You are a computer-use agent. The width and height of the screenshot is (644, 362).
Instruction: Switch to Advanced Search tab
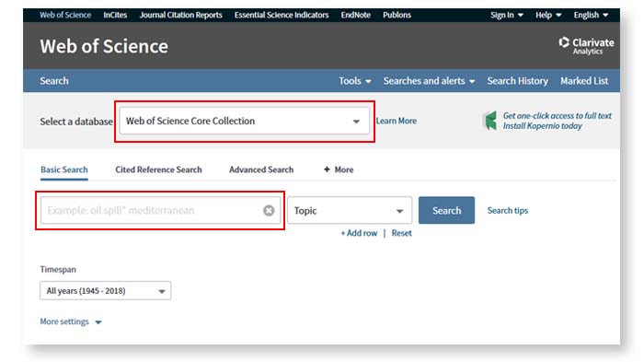pos(261,169)
